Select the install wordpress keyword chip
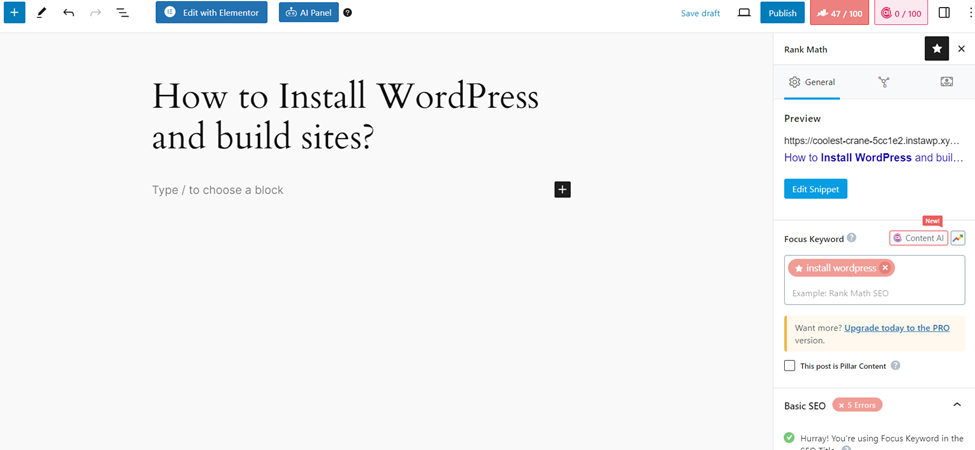Image resolution: width=975 pixels, height=450 pixels. coord(841,268)
